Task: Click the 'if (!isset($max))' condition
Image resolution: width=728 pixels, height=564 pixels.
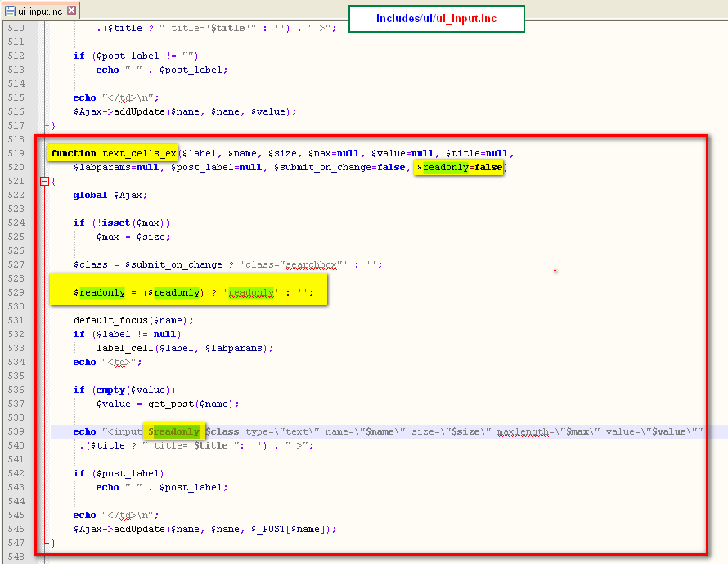Action: click(x=122, y=223)
